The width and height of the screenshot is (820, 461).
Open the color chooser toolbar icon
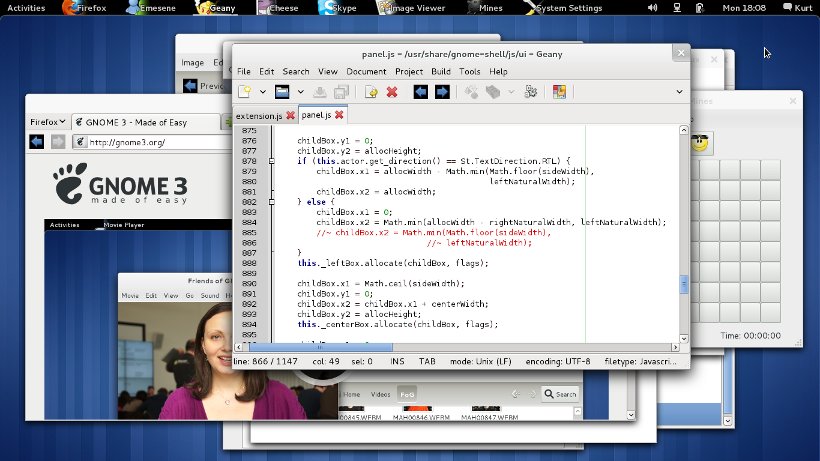point(559,92)
